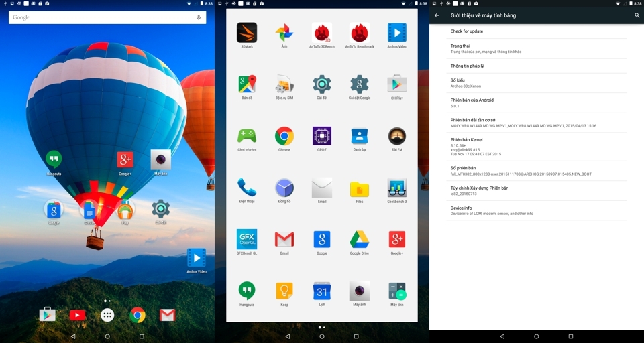Open Đồng hồ clock app

coord(284,188)
